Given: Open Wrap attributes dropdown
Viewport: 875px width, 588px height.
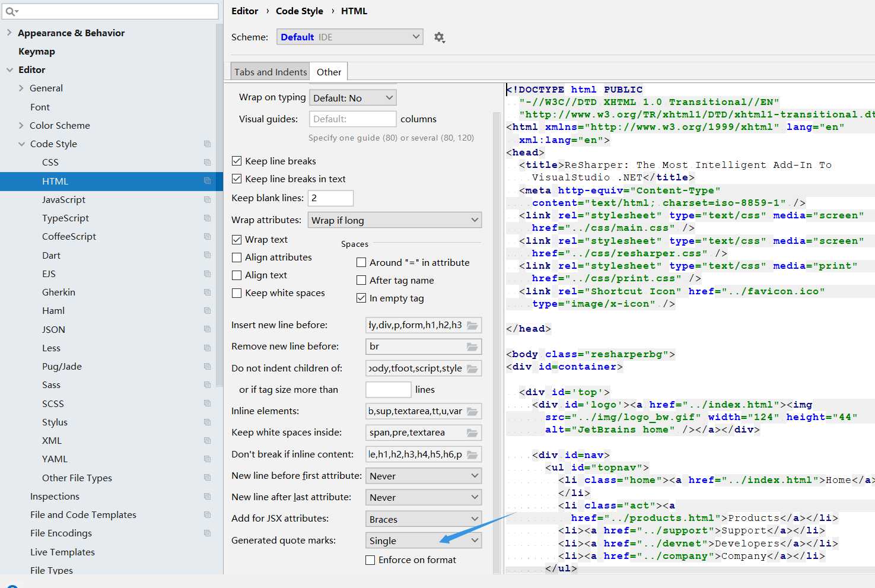Looking at the screenshot, I should (394, 220).
